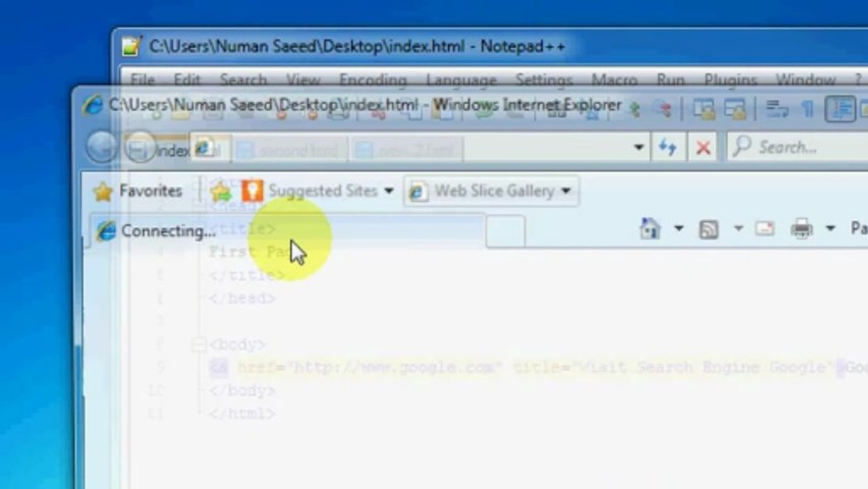The width and height of the screenshot is (868, 489).
Task: Click the faded </body> line in Notepad++
Action: coord(242,390)
